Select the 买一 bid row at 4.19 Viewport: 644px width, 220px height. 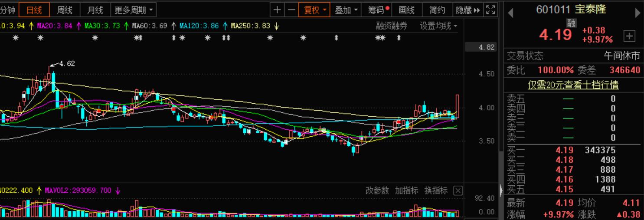573,150
